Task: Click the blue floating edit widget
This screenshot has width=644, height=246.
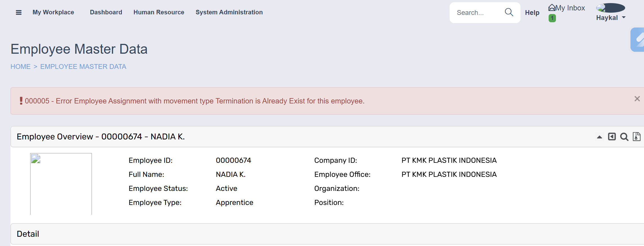Action: (638, 40)
